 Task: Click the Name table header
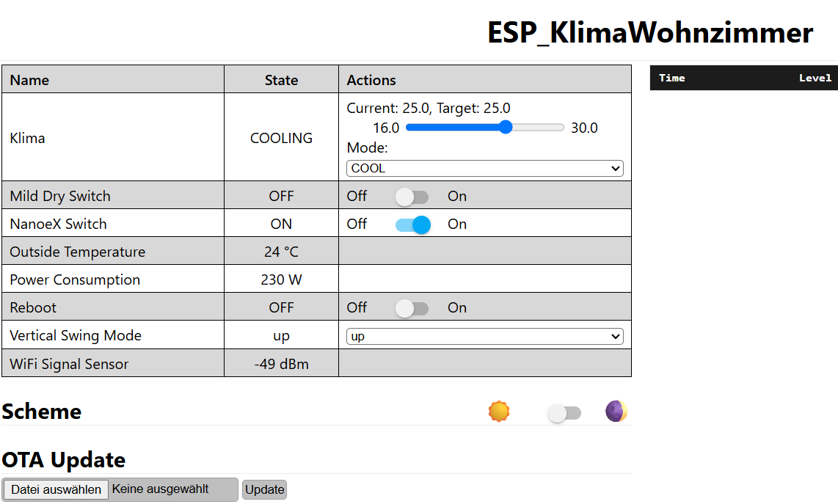pos(29,80)
